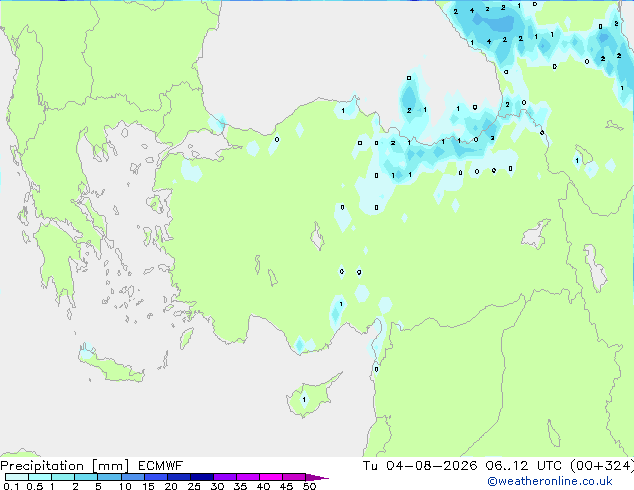Click the 25–30 mm dark blue swatch
The image size is (634, 490).
click(201, 477)
